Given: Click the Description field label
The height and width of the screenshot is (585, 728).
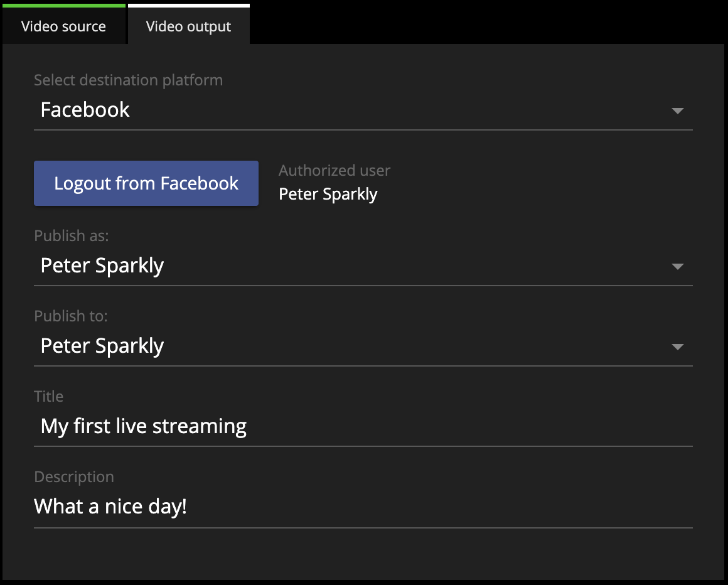Looking at the screenshot, I should (x=74, y=477).
